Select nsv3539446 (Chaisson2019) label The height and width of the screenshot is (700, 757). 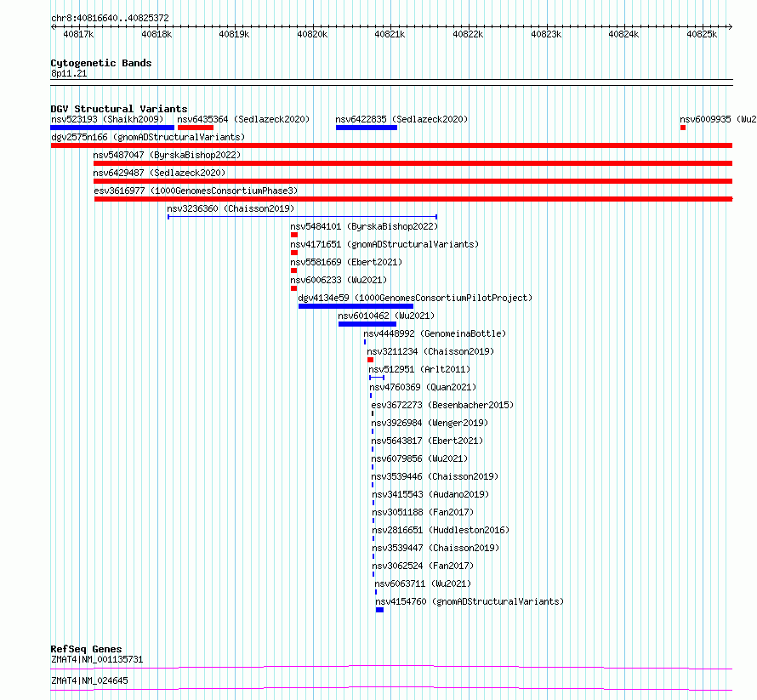pos(435,476)
